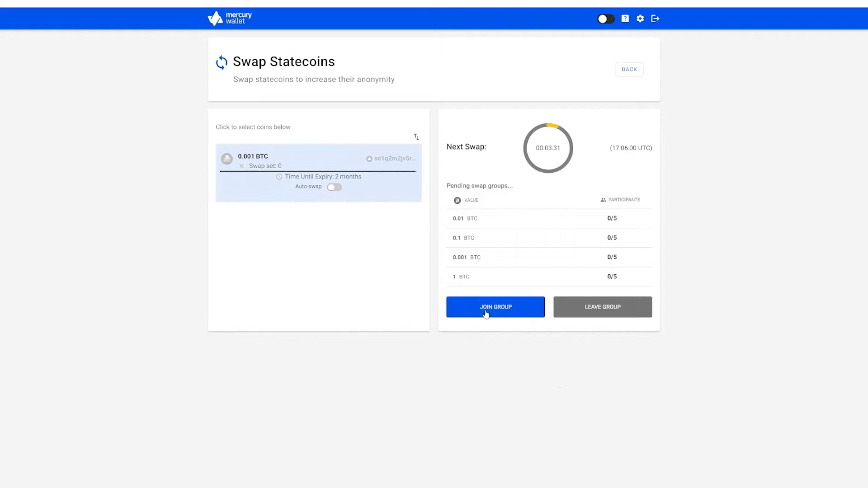
Task: Click the Next Swap countdown timer circle
Action: point(548,148)
